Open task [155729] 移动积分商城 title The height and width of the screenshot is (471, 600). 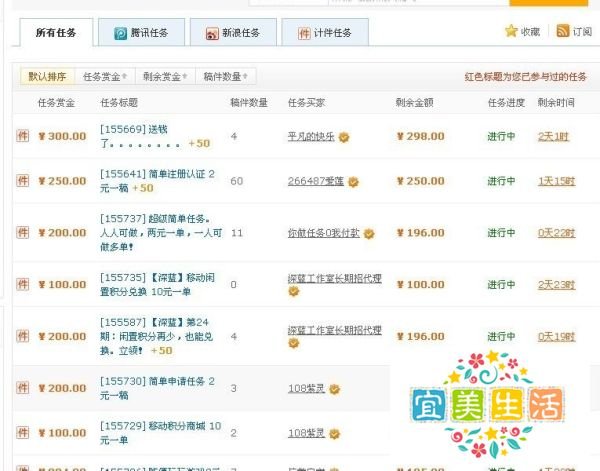coord(160,433)
